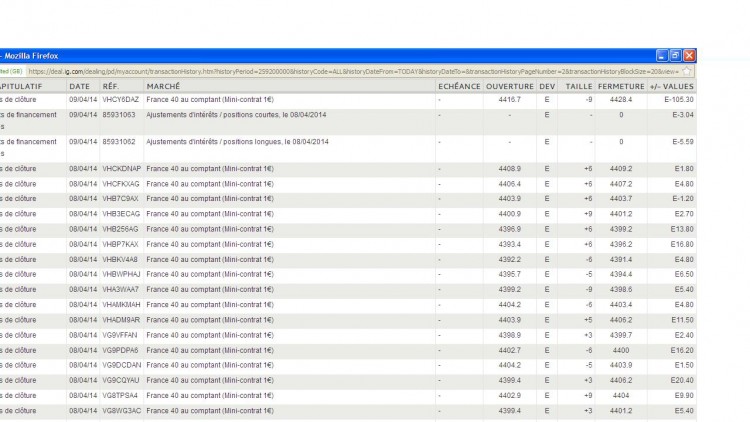Click the +/- VALUES column header
Viewport: 750px width, 422px height.
tap(672, 87)
